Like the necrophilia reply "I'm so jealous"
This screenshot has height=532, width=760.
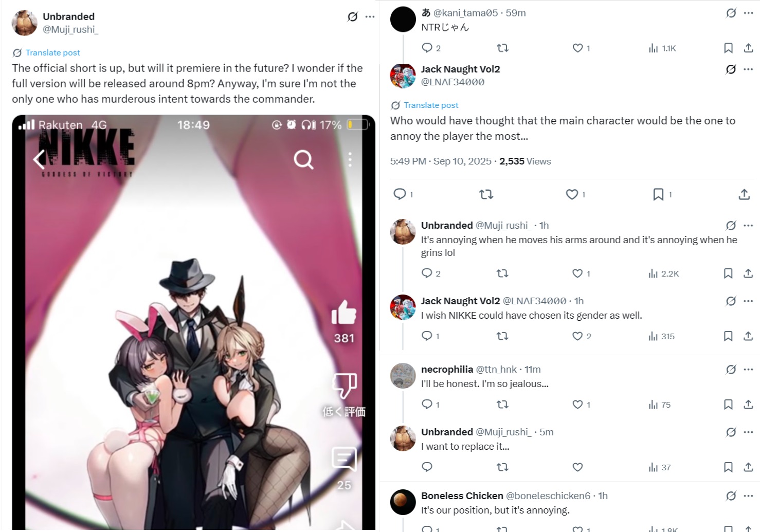[x=577, y=405]
